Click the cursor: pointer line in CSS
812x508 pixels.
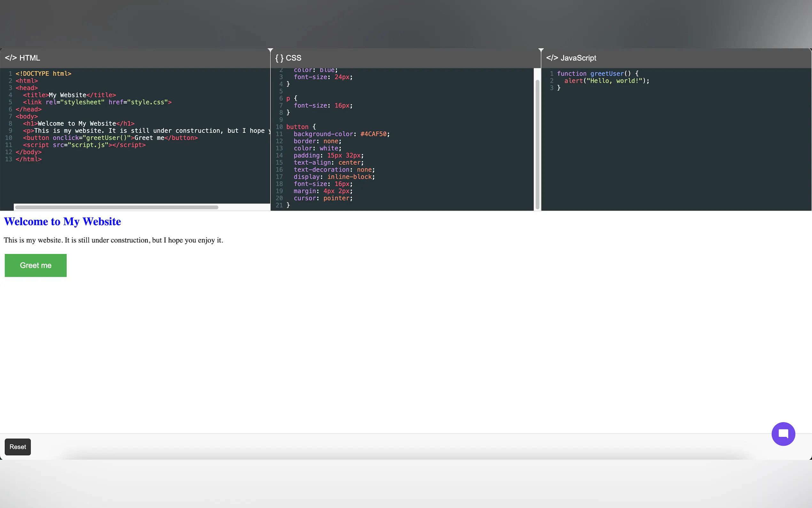click(x=323, y=198)
